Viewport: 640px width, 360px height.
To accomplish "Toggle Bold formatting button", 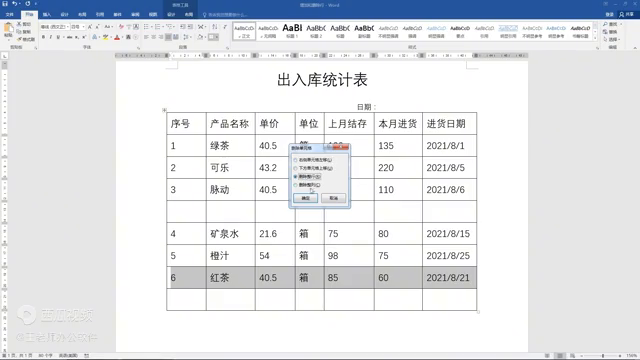I will click(44, 37).
